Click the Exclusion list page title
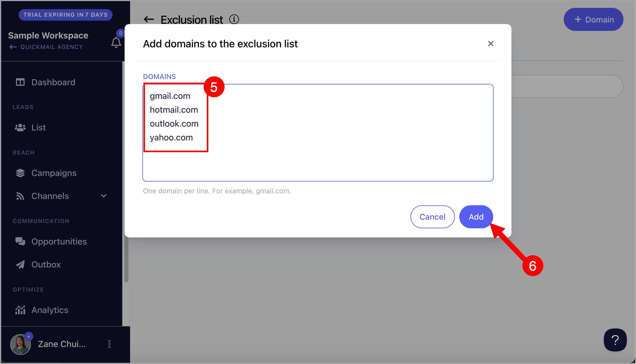 coord(192,20)
